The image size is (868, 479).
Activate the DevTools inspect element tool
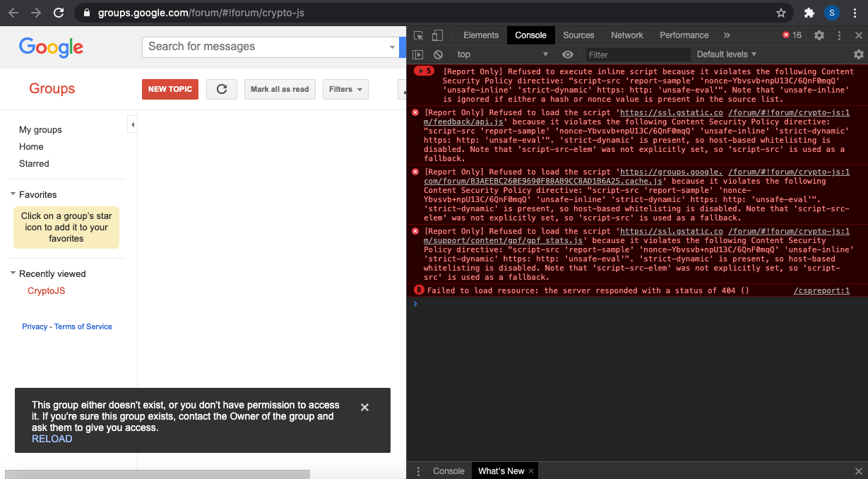[x=419, y=35]
